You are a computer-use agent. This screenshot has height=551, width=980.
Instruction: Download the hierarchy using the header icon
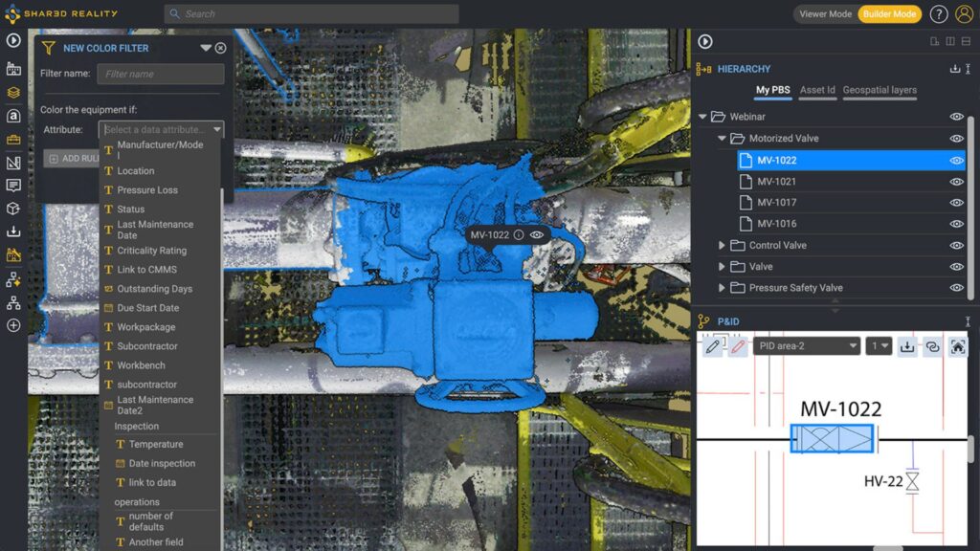(954, 69)
